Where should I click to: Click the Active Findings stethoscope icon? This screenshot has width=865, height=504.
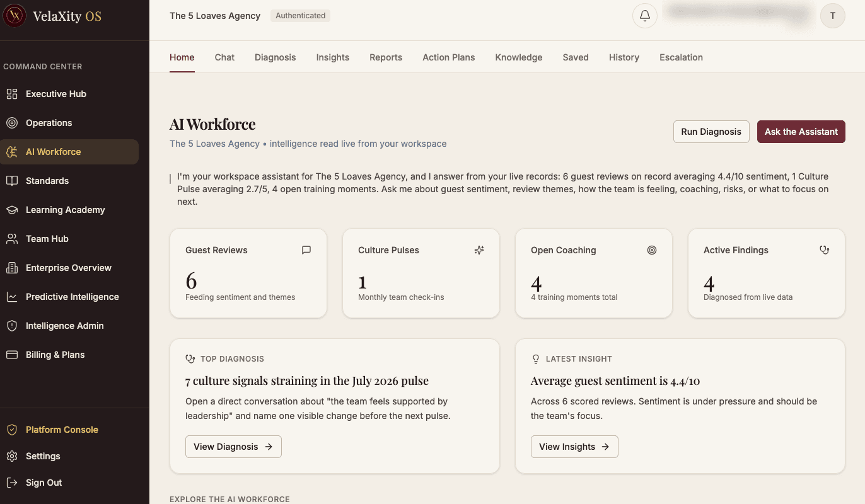click(x=824, y=250)
